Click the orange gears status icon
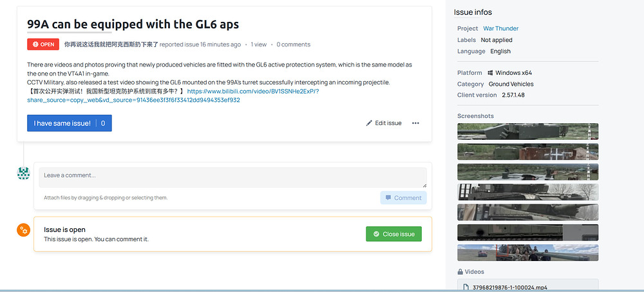The height and width of the screenshot is (292, 644). pos(23,230)
